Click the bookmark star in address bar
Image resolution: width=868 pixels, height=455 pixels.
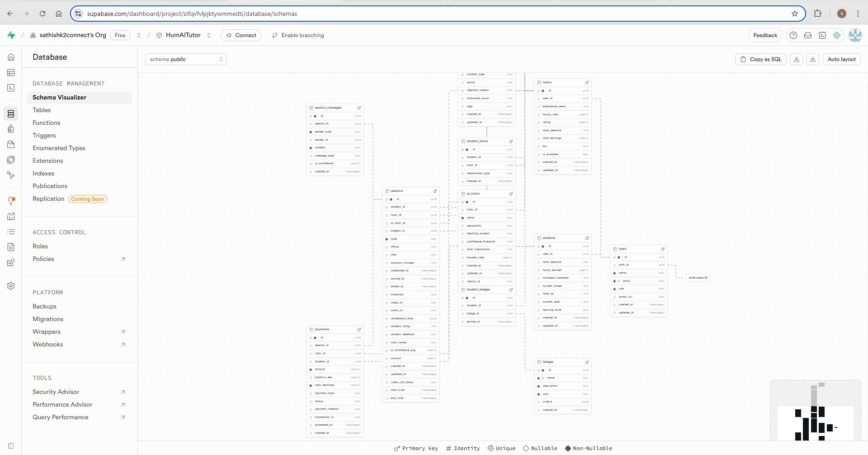pyautogui.click(x=795, y=14)
